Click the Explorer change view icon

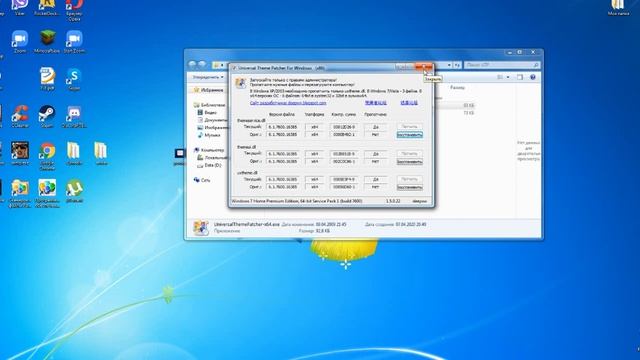coord(500,77)
